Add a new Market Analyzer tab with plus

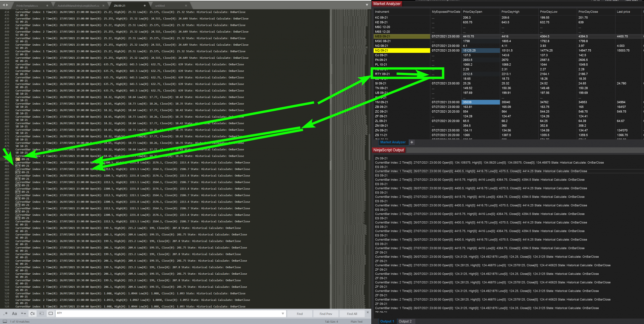(x=412, y=142)
